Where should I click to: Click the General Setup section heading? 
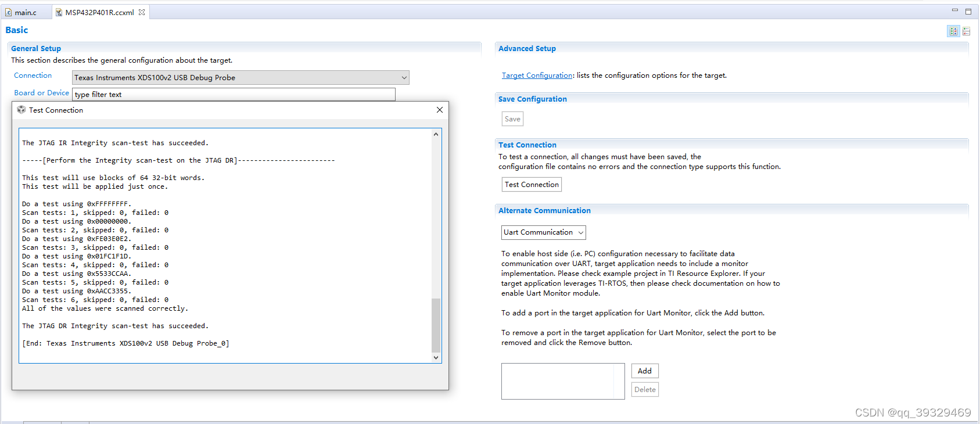(36, 49)
